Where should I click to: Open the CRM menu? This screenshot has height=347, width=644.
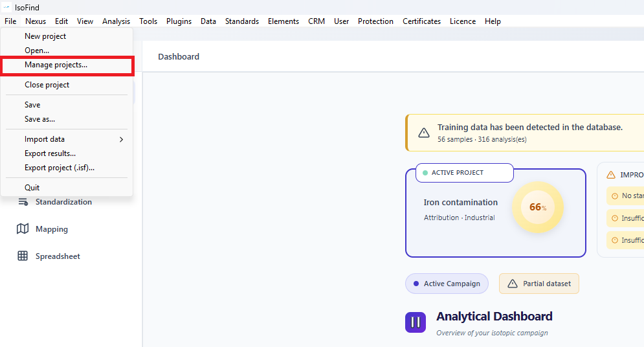316,21
